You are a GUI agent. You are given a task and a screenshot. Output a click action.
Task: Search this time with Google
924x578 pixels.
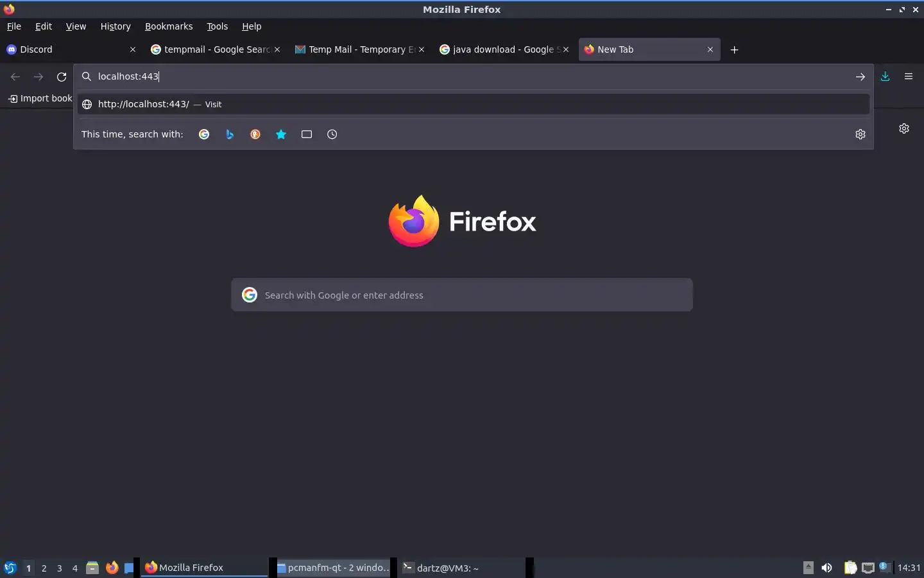(x=204, y=134)
